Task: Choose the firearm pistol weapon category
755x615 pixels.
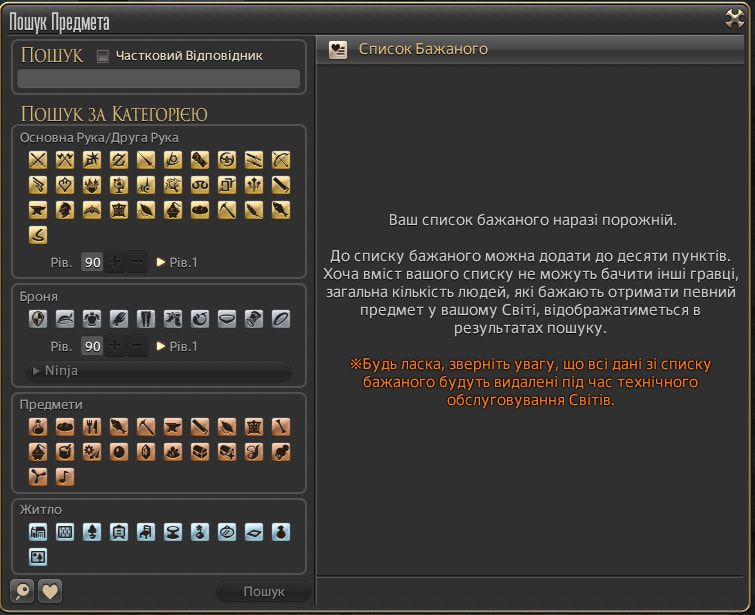Action: point(38,185)
